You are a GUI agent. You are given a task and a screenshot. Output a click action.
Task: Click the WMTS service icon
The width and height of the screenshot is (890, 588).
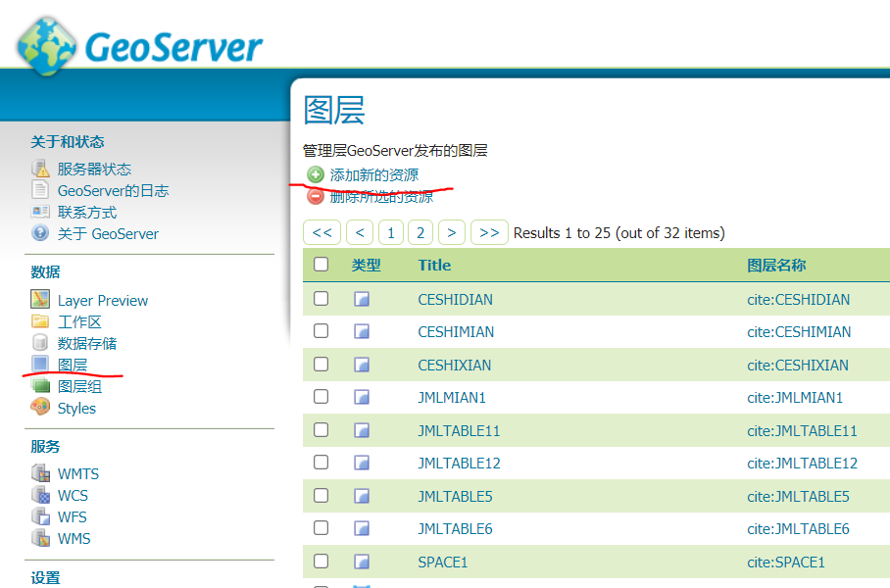pyautogui.click(x=40, y=473)
